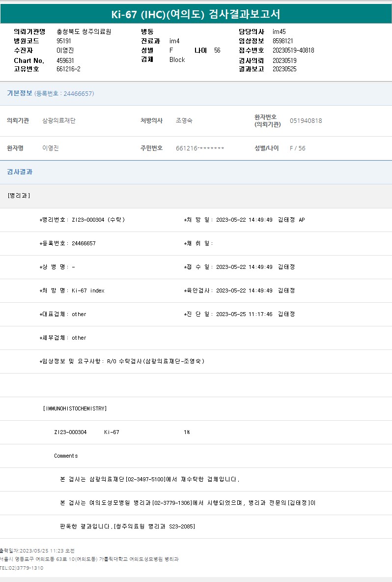The height and width of the screenshot is (582, 392).
Task: Click the 여의도성모병원 phone number 02-3779-1306
Action: point(172,503)
